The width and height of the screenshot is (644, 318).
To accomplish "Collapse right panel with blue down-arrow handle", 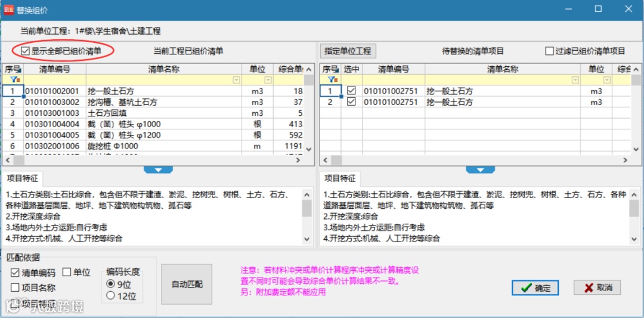I will click(x=480, y=169).
